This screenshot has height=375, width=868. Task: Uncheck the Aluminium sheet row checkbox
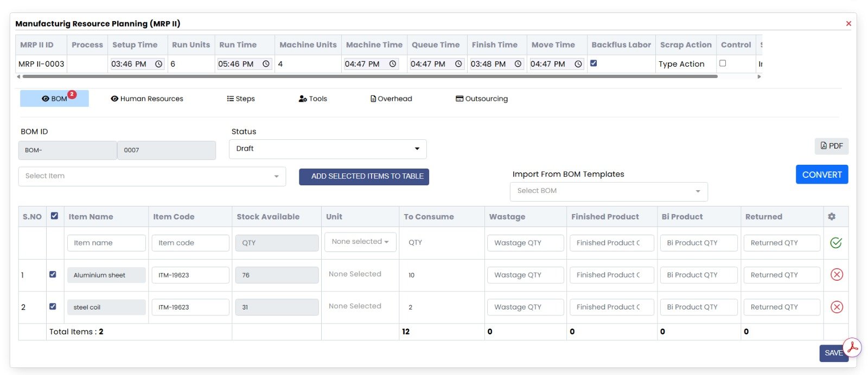[53, 274]
